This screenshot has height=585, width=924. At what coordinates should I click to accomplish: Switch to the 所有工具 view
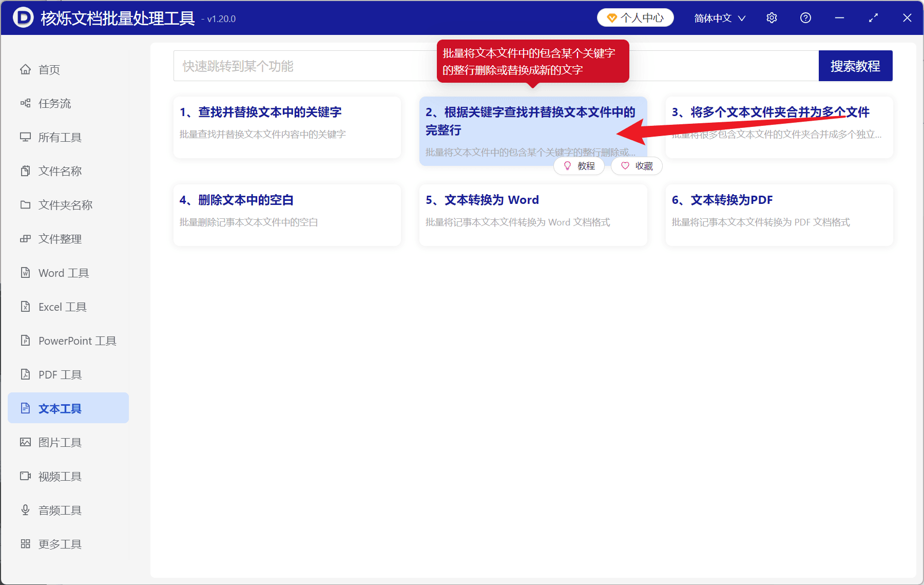60,137
